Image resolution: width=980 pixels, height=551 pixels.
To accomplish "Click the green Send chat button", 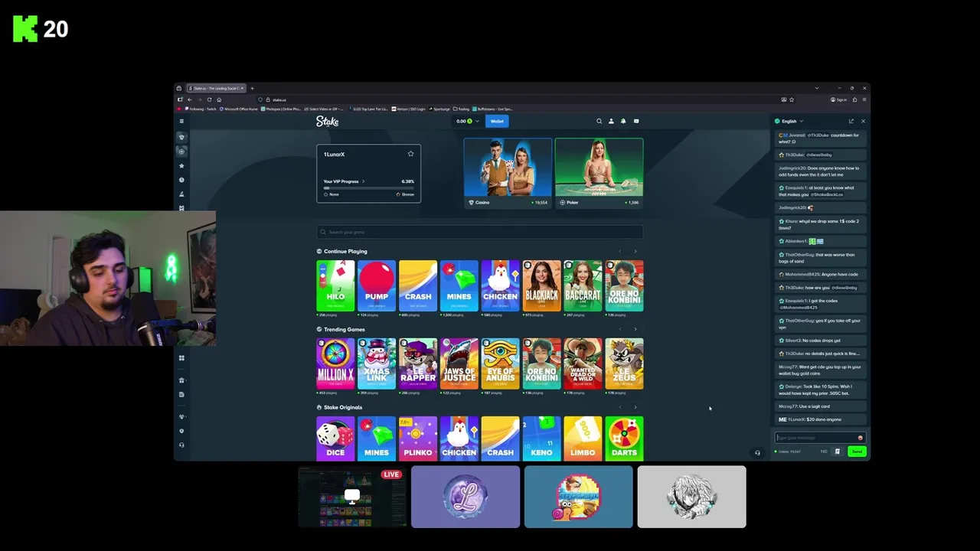I will [857, 452].
